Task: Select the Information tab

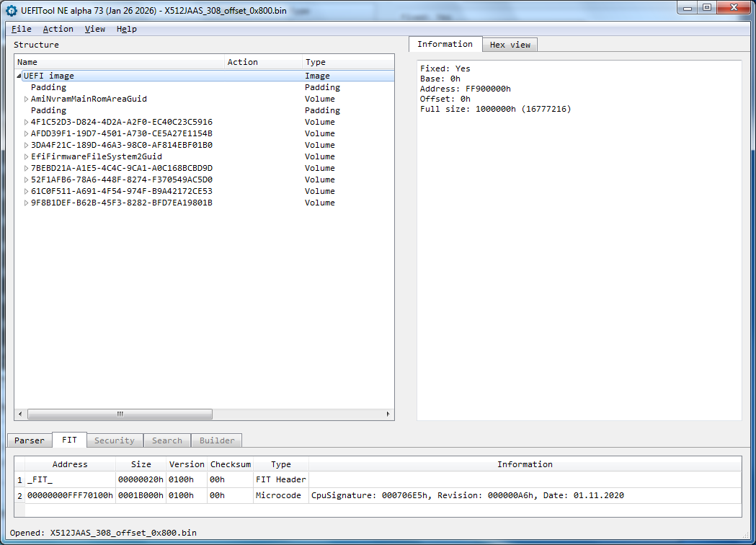Action: coord(445,44)
